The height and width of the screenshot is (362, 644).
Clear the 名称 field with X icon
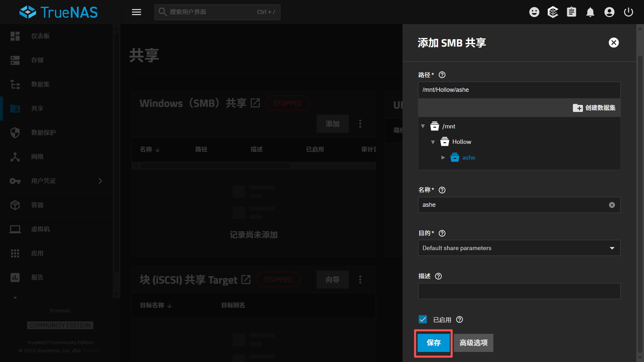612,205
